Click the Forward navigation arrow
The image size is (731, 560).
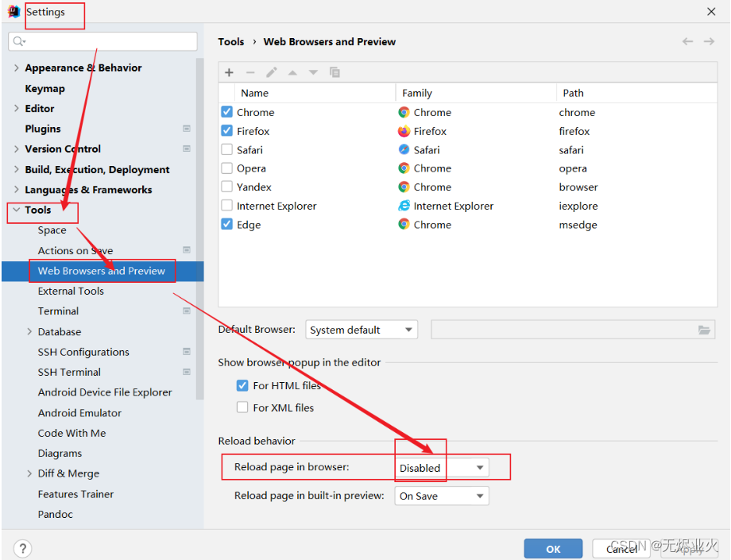tap(709, 41)
